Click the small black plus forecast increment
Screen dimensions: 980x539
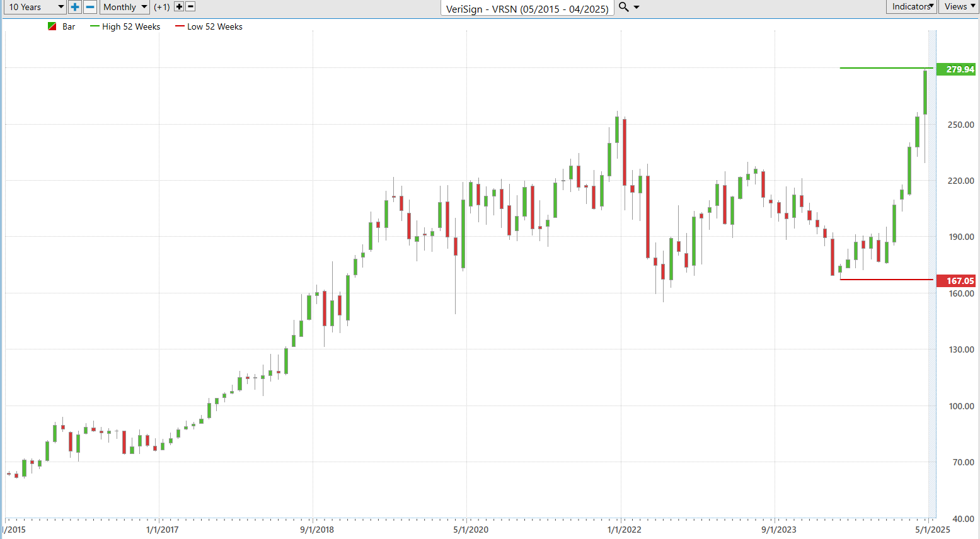pos(179,7)
